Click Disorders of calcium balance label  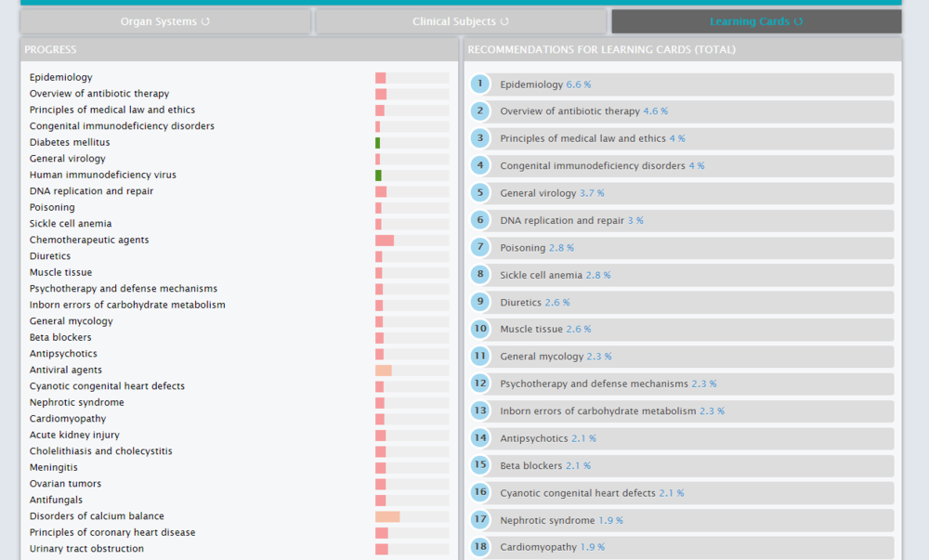tap(98, 516)
